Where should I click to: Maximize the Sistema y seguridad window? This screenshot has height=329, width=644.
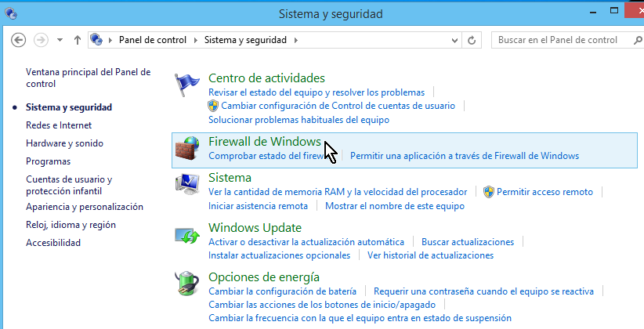(614, 11)
